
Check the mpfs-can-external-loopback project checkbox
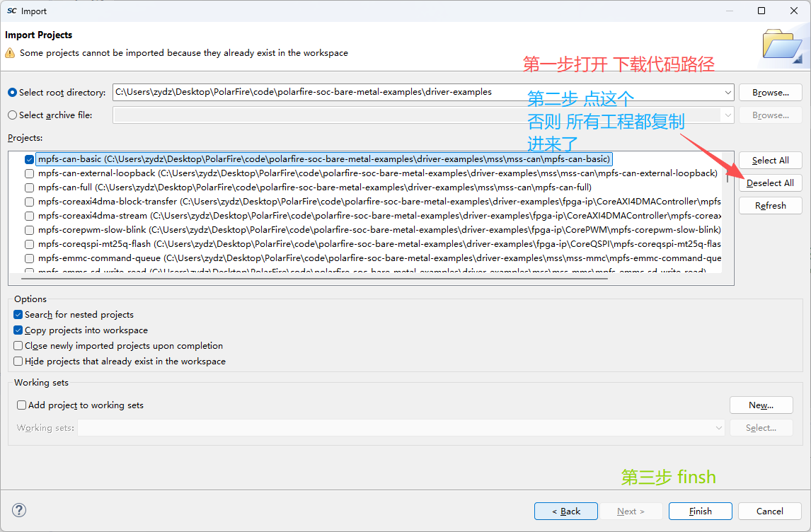pyautogui.click(x=30, y=174)
